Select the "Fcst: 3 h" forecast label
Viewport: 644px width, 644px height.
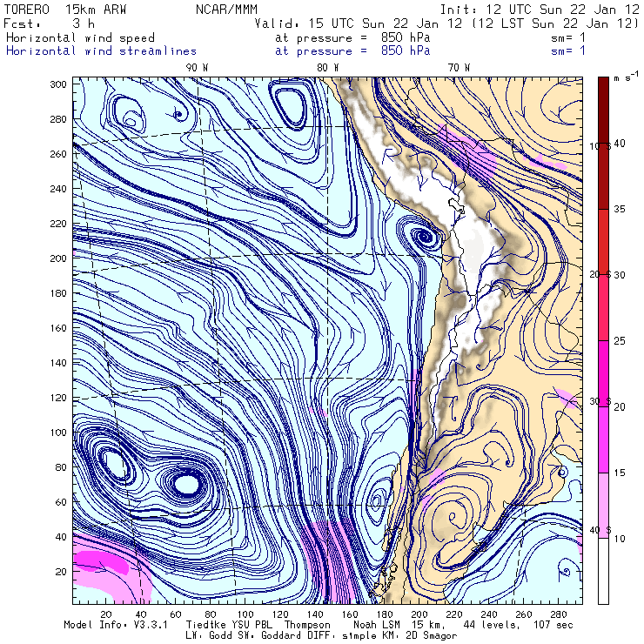pyautogui.click(x=49, y=23)
